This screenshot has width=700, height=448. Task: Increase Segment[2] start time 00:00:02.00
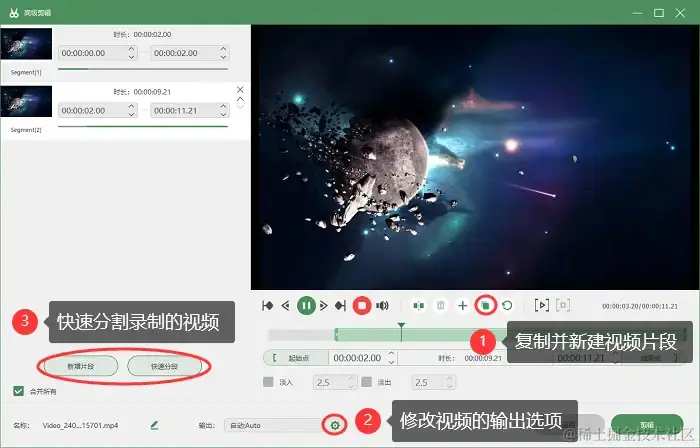[131, 106]
